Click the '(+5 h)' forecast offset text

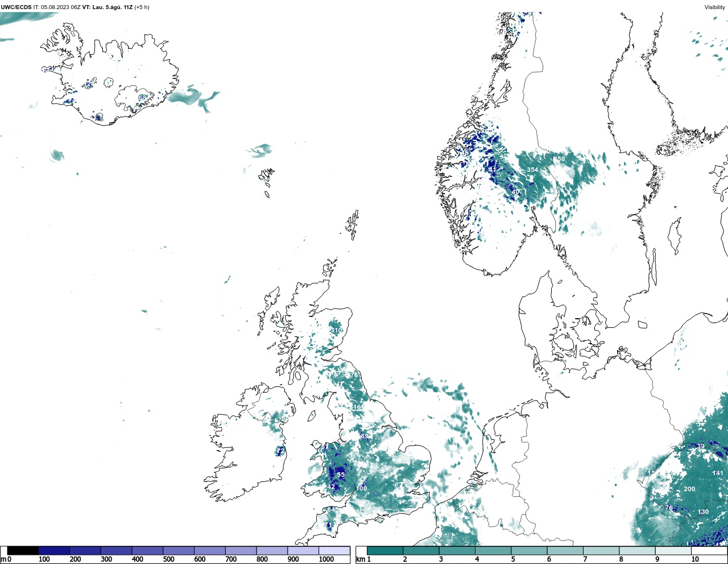pos(142,7)
